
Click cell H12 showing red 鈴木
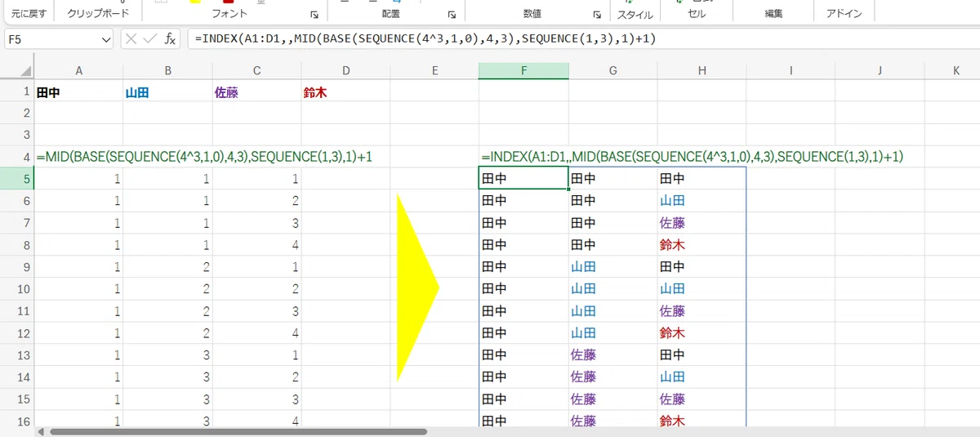click(x=702, y=332)
